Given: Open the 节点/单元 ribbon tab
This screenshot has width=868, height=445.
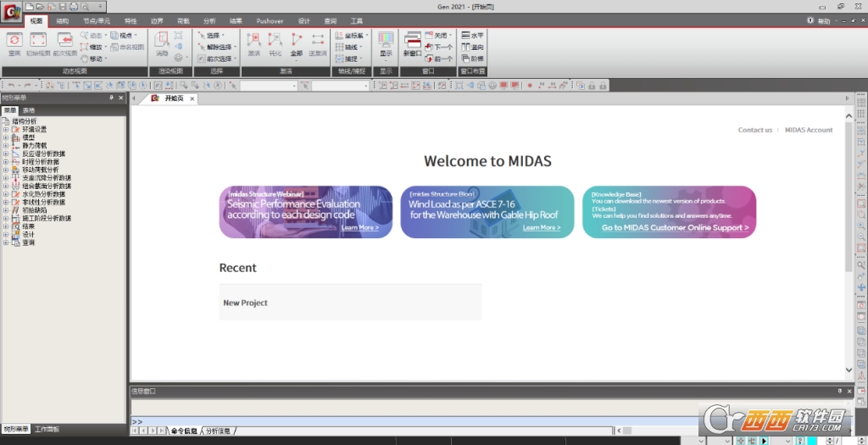Looking at the screenshot, I should pyautogui.click(x=97, y=21).
